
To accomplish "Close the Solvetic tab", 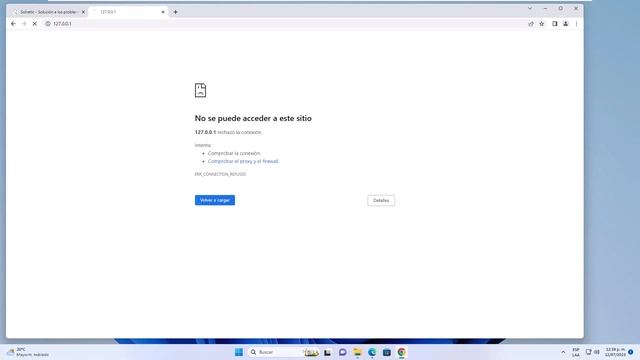I will pos(83,12).
